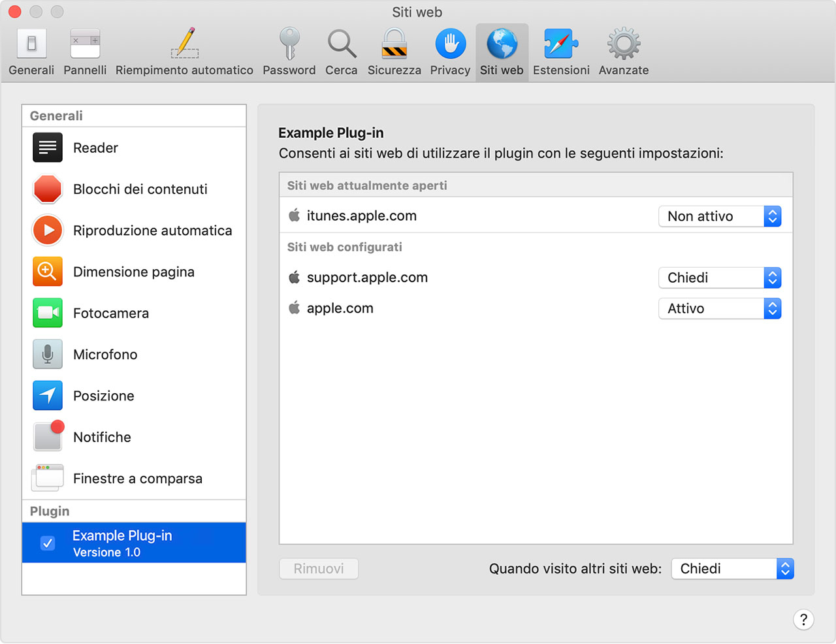Select the Riproduzione automatica play icon

(48, 230)
